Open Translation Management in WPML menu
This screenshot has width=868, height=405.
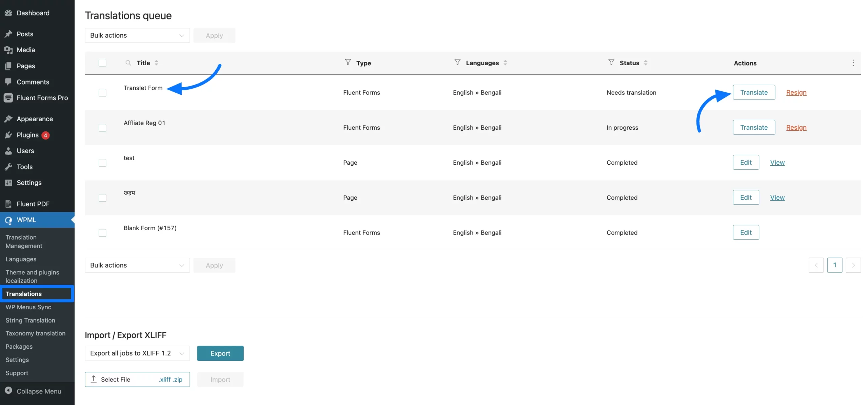[x=24, y=241]
